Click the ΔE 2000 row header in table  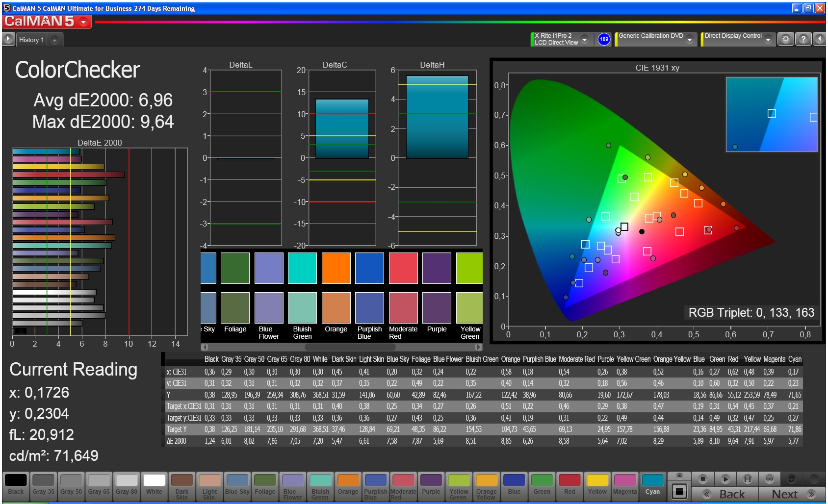coord(176,441)
